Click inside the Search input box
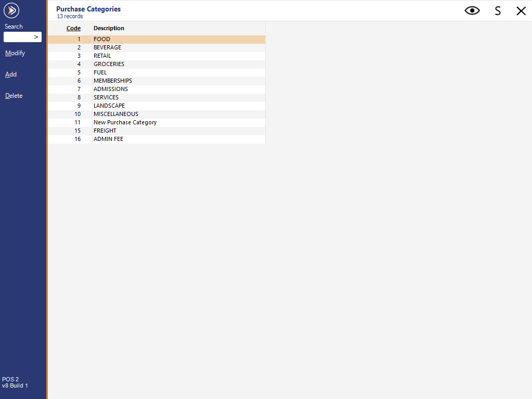The width and height of the screenshot is (532, 399). coord(20,37)
